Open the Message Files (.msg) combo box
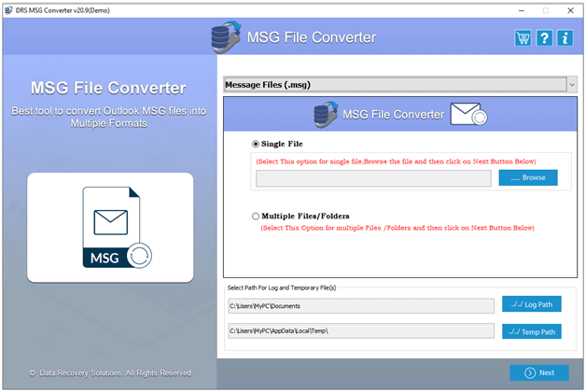The height and width of the screenshot is (392, 586). click(x=400, y=85)
